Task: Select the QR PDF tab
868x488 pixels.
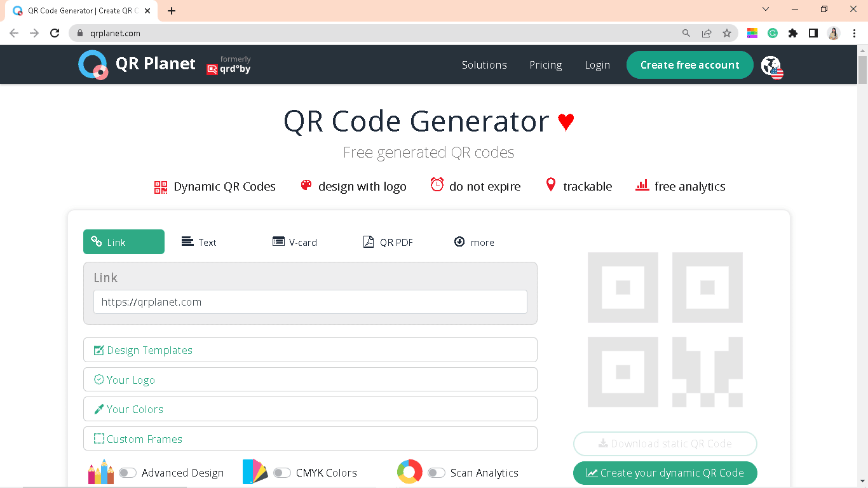Action: pos(388,242)
